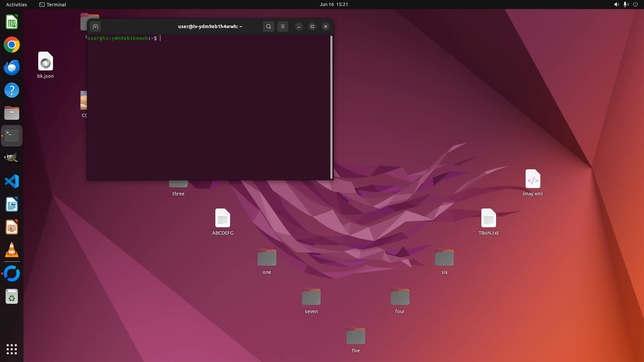Open Terminal app menu in top bar

point(53,4)
